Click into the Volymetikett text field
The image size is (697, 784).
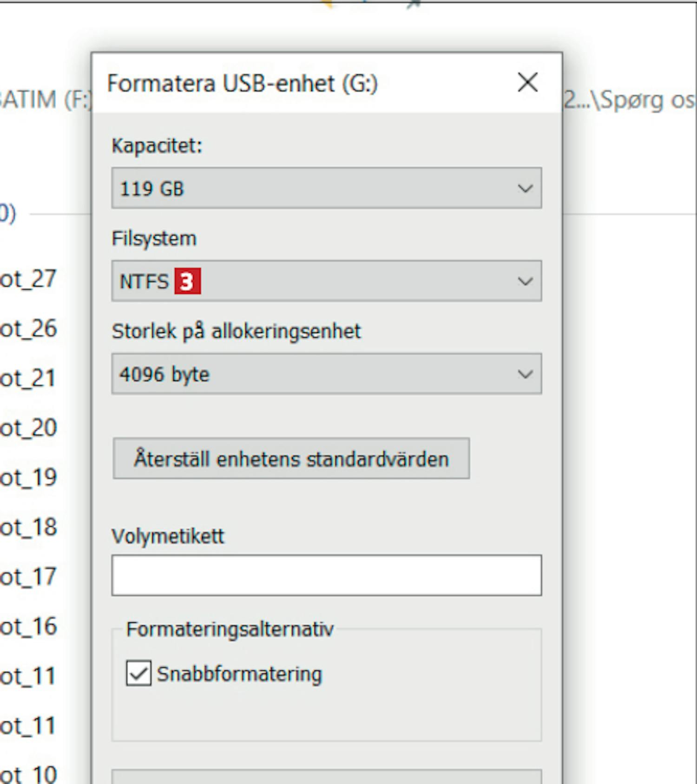click(x=326, y=575)
